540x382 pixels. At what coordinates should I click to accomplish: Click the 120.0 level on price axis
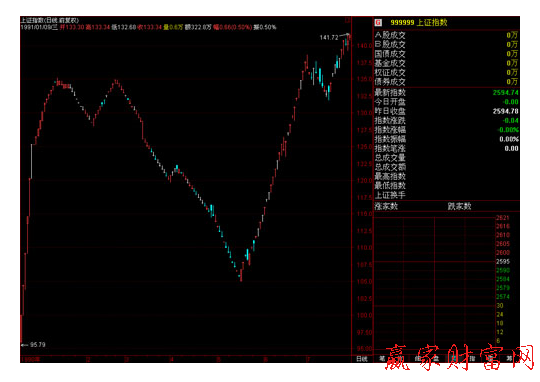[364, 180]
